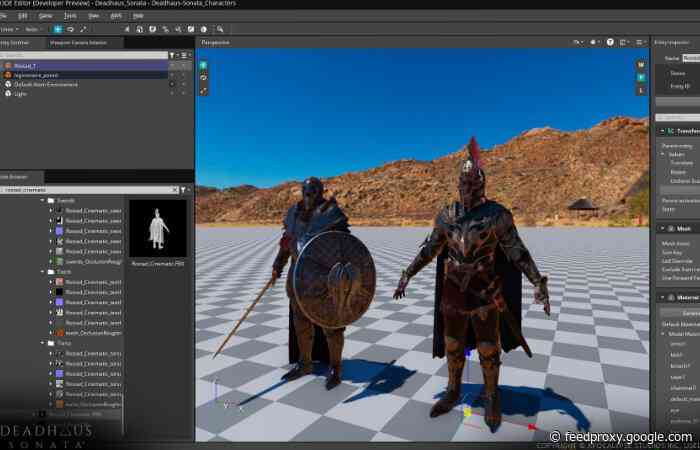Click the white circle icon in toolbar
Viewport: 700px width, 450px height.
click(204, 29)
